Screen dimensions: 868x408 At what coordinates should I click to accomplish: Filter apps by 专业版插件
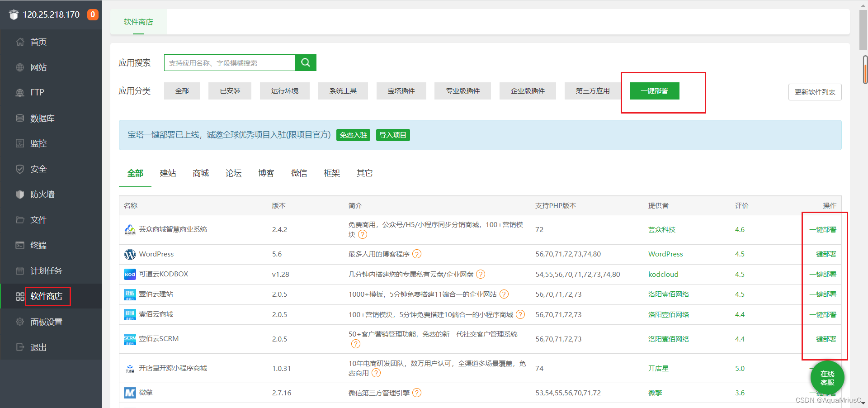(462, 91)
